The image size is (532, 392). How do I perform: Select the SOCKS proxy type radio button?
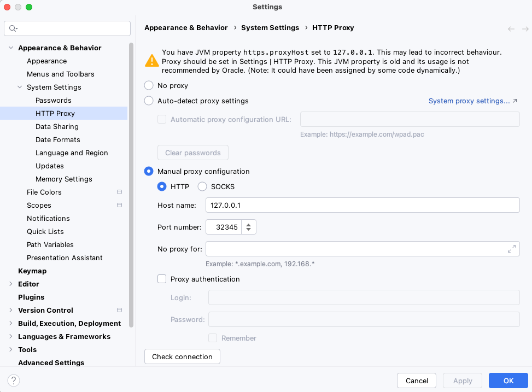tap(202, 186)
